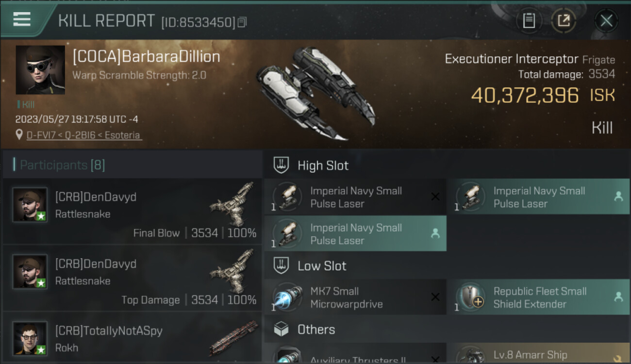Share the kill report externally
The image size is (631, 364).
tap(564, 20)
